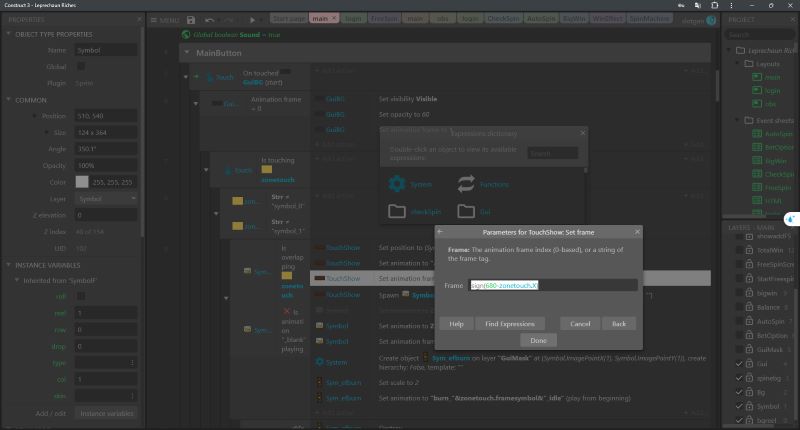The height and width of the screenshot is (430, 800).
Task: Click the Project panel search field
Action: pos(759,35)
